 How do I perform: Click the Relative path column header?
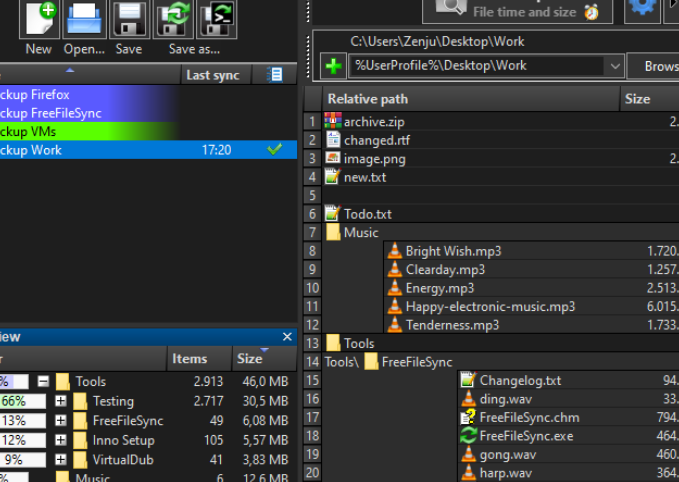point(471,99)
